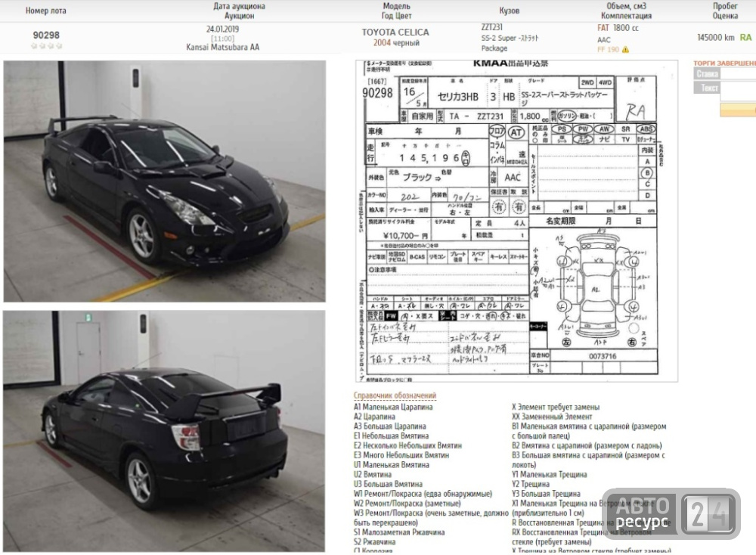Open the Справочник обозначений link
The width and height of the screenshot is (756, 555).
point(395,395)
